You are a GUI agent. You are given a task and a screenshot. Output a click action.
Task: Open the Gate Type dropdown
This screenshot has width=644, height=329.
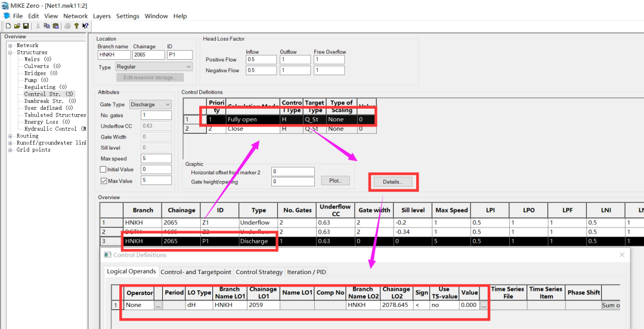150,104
